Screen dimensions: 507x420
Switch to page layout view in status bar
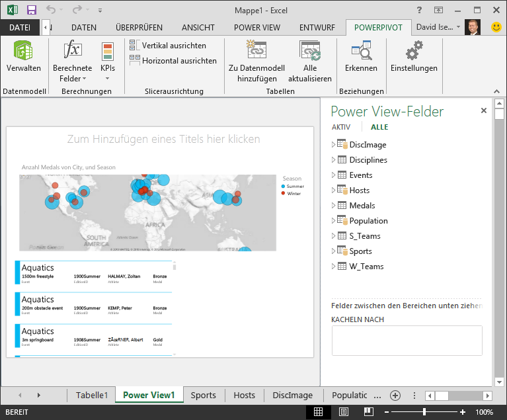point(343,412)
